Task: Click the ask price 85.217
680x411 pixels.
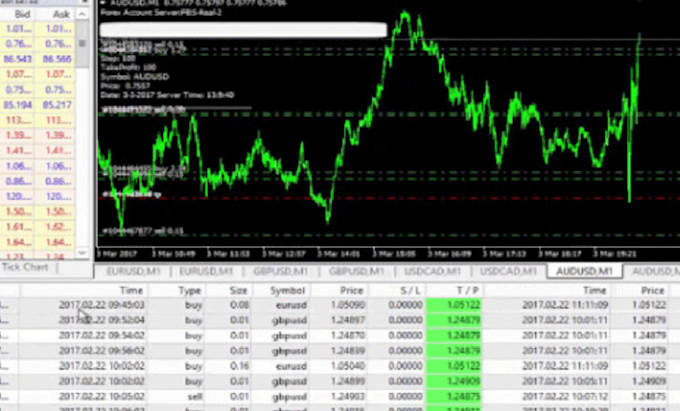Action: pyautogui.click(x=57, y=105)
